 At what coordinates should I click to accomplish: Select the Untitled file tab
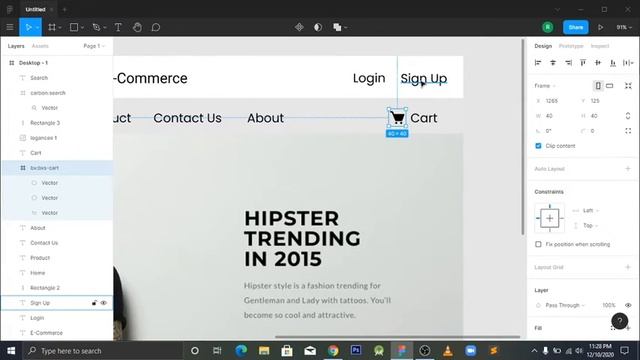point(35,9)
